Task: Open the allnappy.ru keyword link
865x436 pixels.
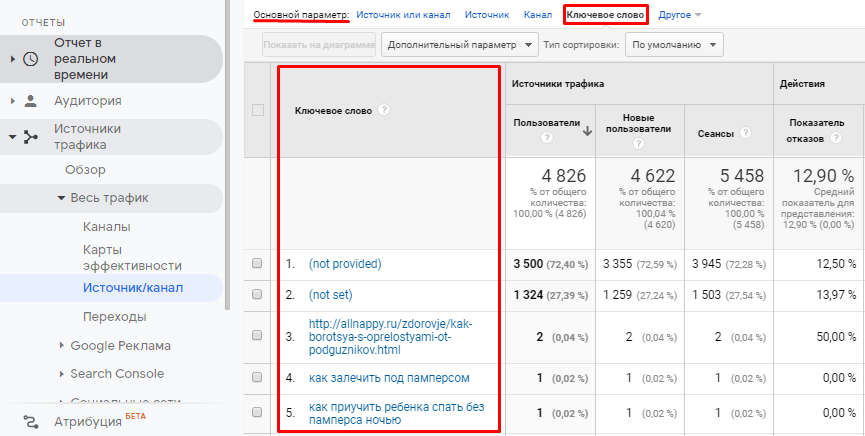Action: click(x=390, y=337)
